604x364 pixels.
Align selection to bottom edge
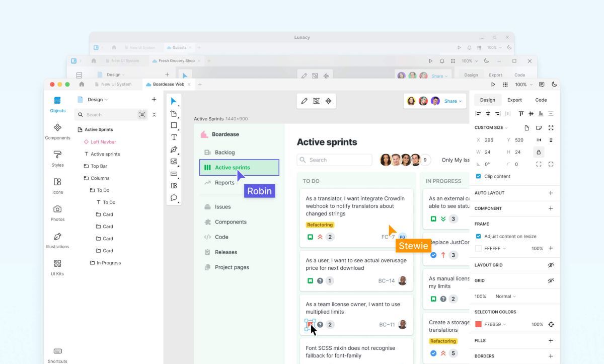[x=541, y=114]
